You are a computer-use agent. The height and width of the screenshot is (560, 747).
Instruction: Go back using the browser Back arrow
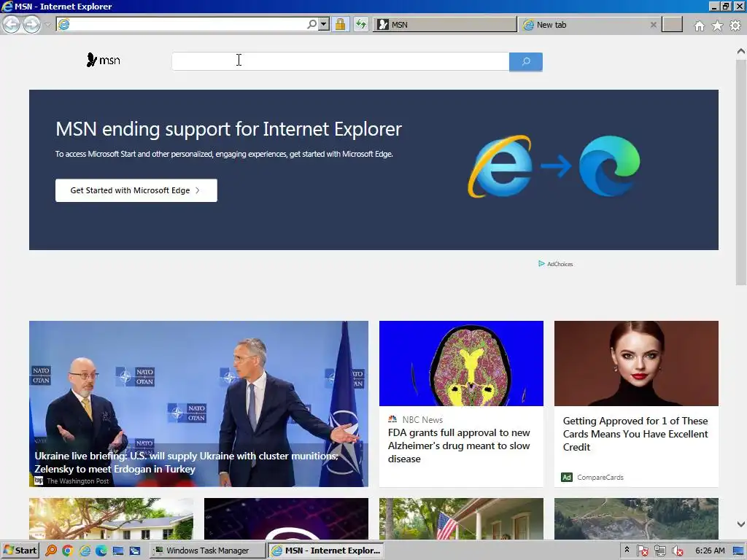(x=12, y=24)
